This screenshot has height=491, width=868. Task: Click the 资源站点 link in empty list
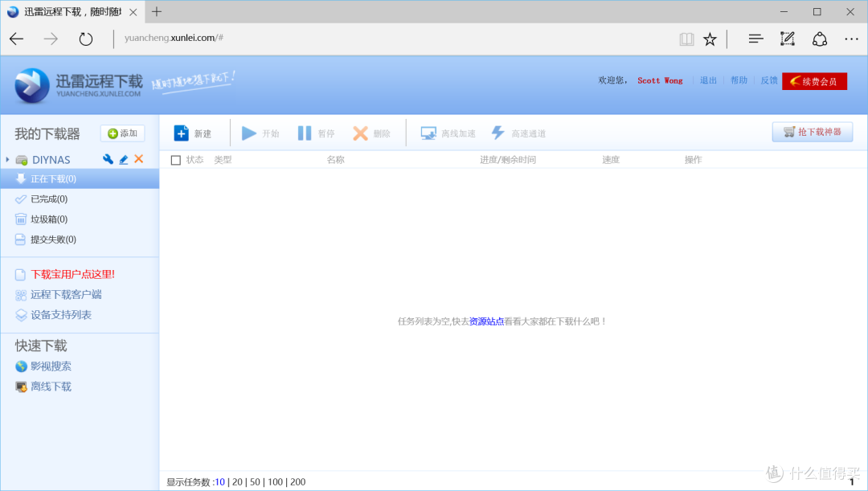(x=486, y=321)
